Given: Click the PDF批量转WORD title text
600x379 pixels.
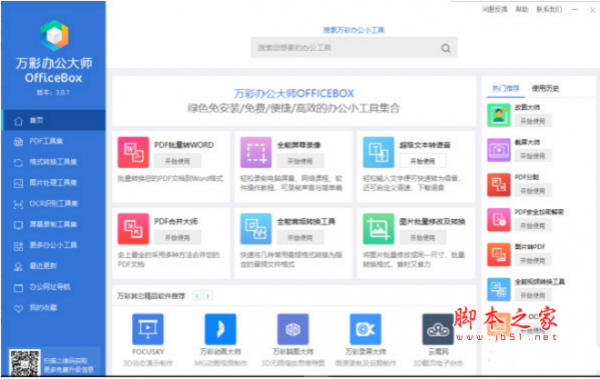Looking at the screenshot, I should point(184,145).
